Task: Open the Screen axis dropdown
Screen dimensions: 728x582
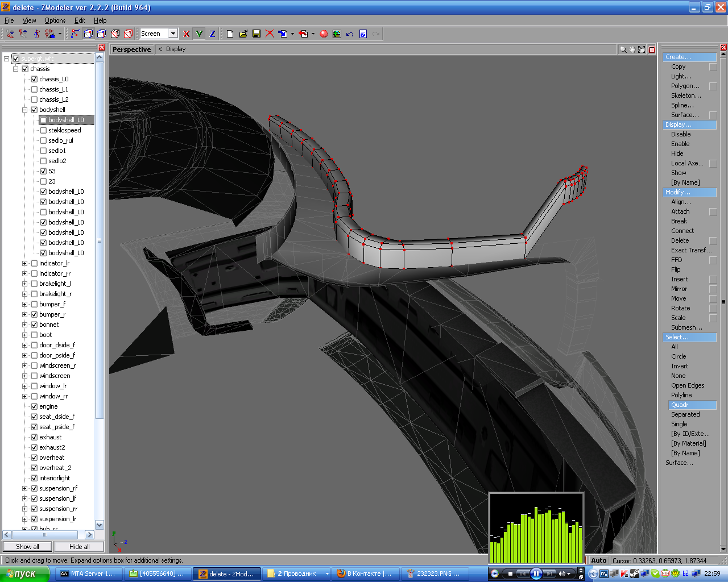Action: click(173, 34)
